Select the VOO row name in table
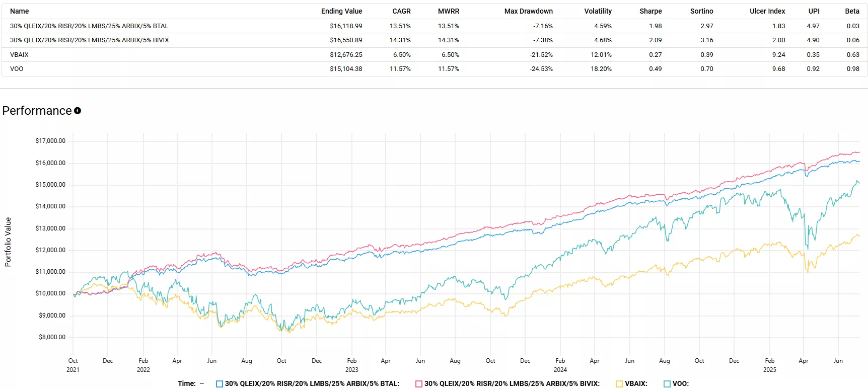Image resolution: width=868 pixels, height=389 pixels. coord(17,69)
